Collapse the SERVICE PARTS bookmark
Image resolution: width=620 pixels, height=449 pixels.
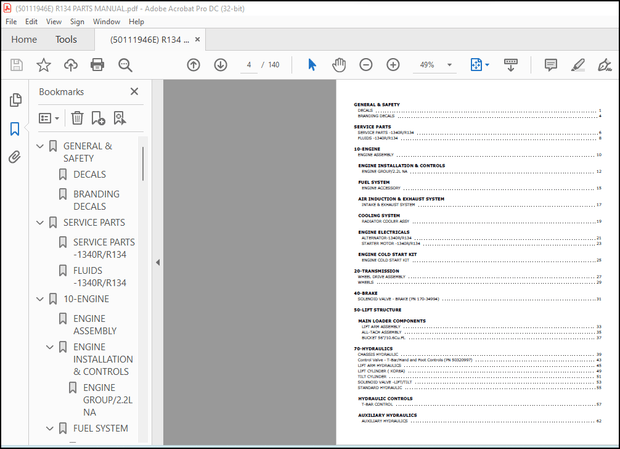(x=40, y=223)
